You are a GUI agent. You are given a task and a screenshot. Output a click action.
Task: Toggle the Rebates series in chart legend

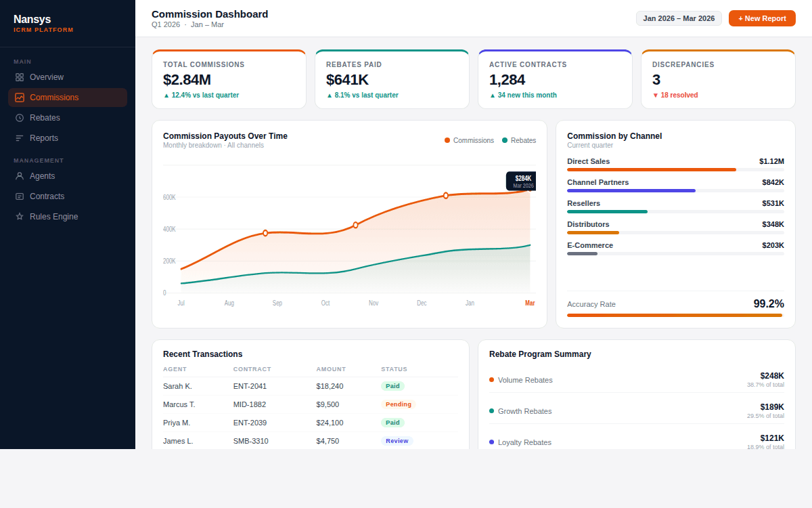(x=519, y=140)
